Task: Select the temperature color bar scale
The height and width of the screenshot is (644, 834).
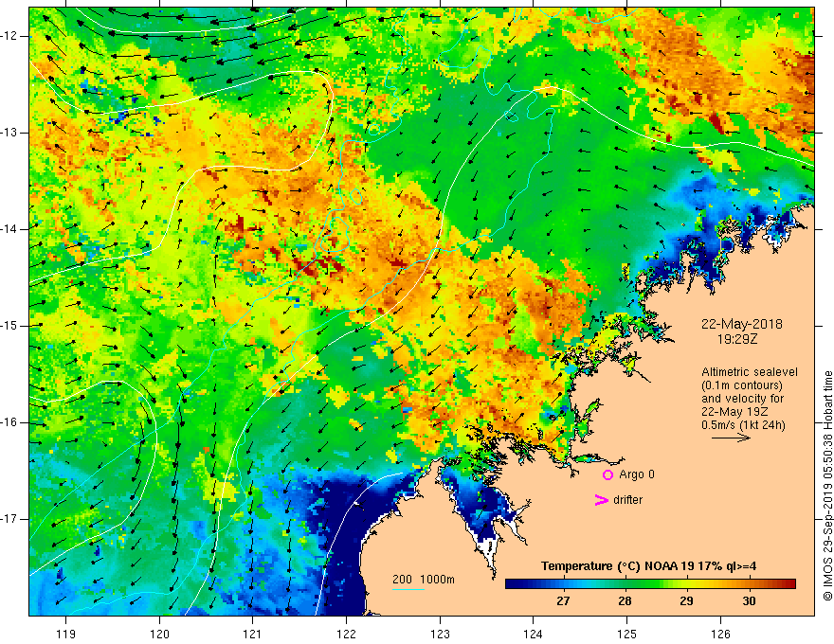Action: (650, 584)
